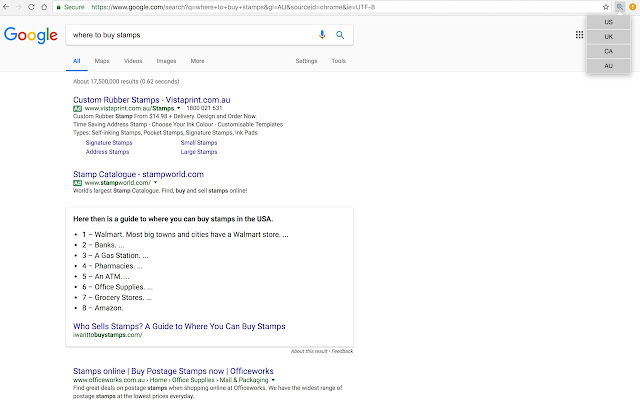Click the browser back arrow
The image size is (640, 400).
pyautogui.click(x=6, y=7)
